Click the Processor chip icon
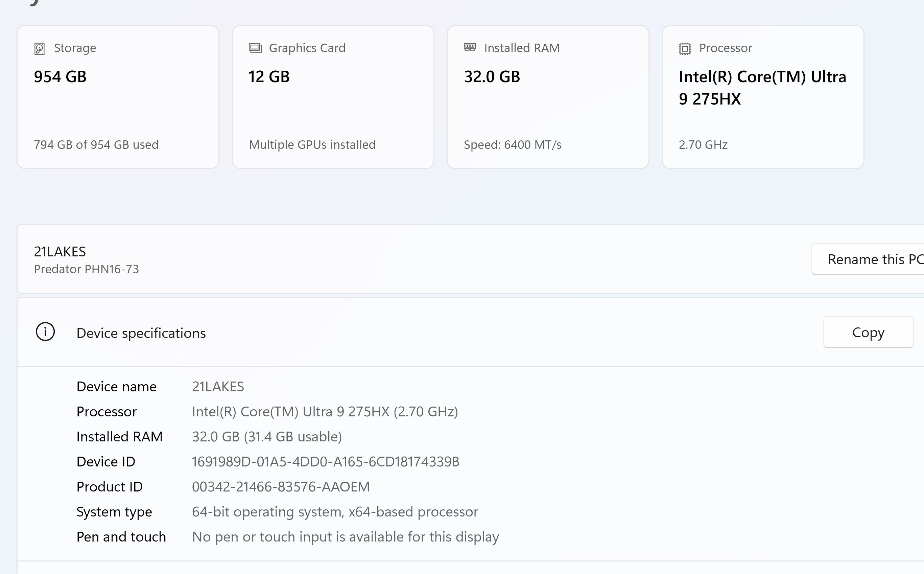 coord(685,49)
